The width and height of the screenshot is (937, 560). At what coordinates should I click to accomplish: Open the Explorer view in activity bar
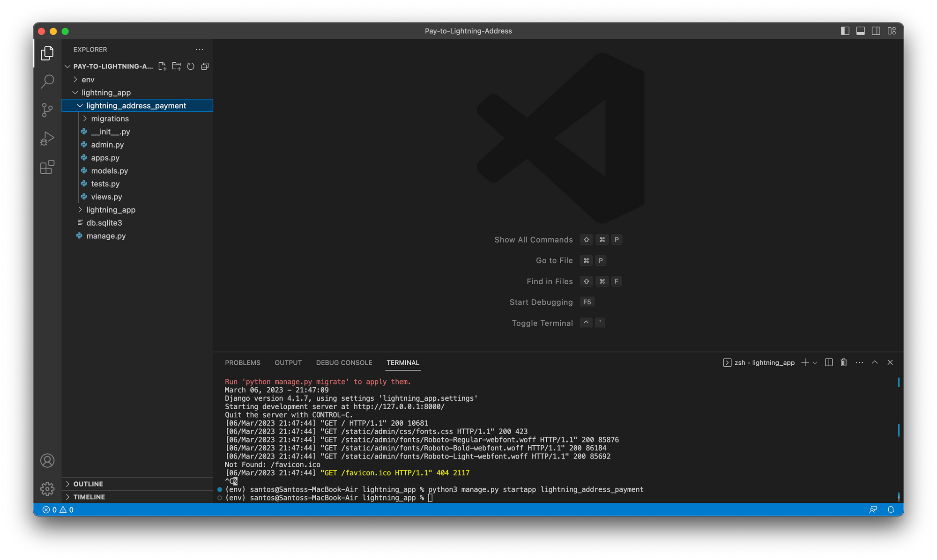[x=47, y=53]
